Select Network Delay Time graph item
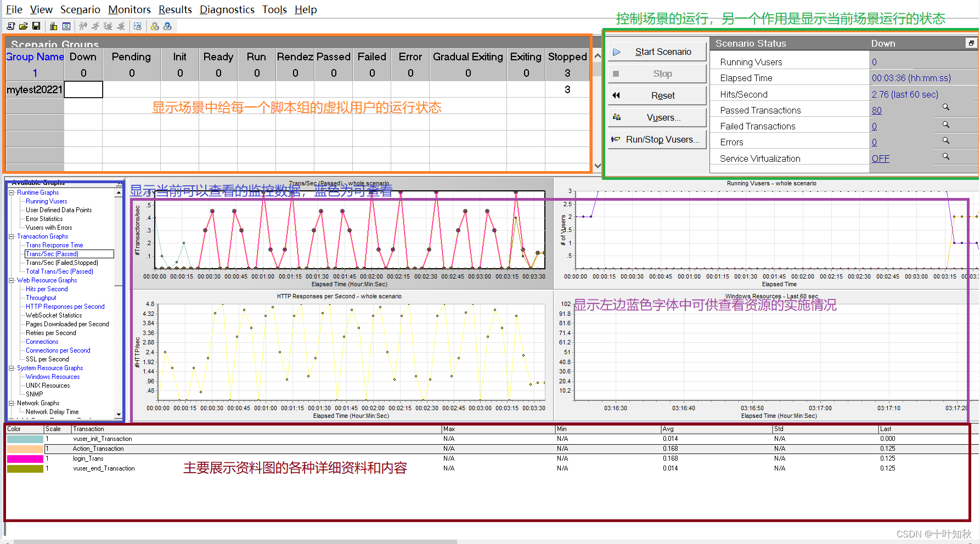 tap(52, 412)
